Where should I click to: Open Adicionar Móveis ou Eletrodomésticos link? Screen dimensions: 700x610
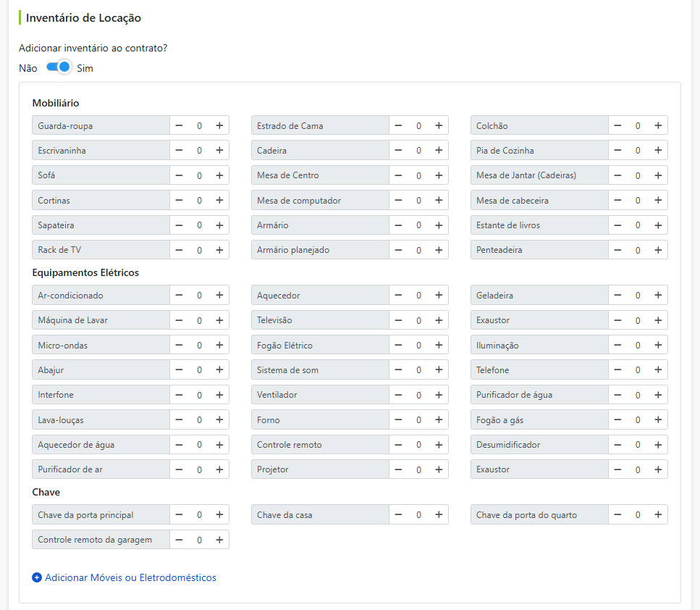(130, 577)
